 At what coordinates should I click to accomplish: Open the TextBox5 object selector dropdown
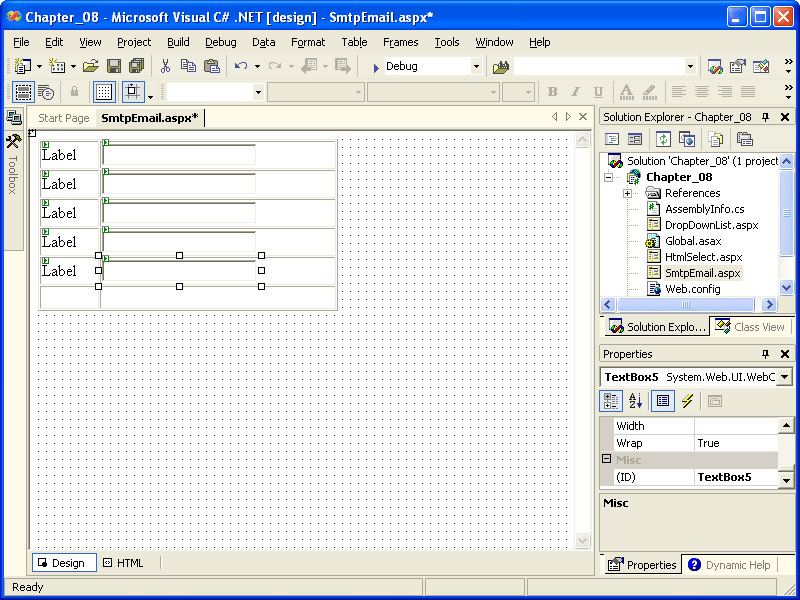coord(784,377)
